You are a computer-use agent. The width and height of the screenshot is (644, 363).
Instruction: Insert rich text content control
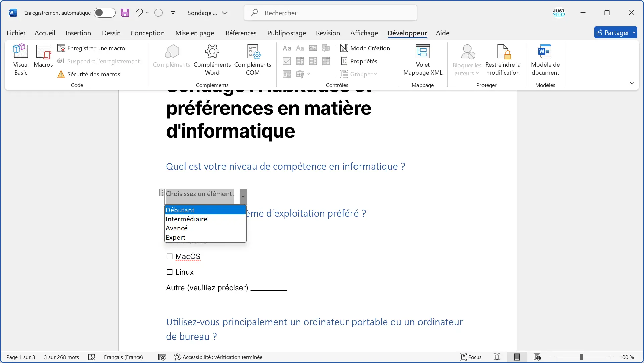click(x=287, y=48)
